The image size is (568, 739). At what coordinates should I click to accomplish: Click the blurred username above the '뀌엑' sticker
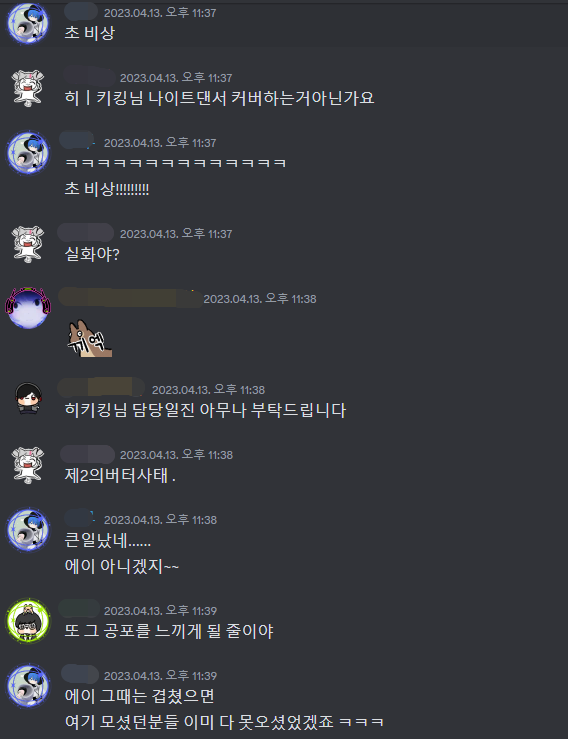130,297
